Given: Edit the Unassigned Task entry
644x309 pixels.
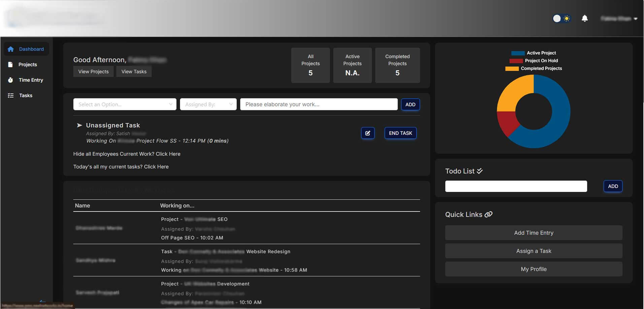Looking at the screenshot, I should (x=368, y=133).
